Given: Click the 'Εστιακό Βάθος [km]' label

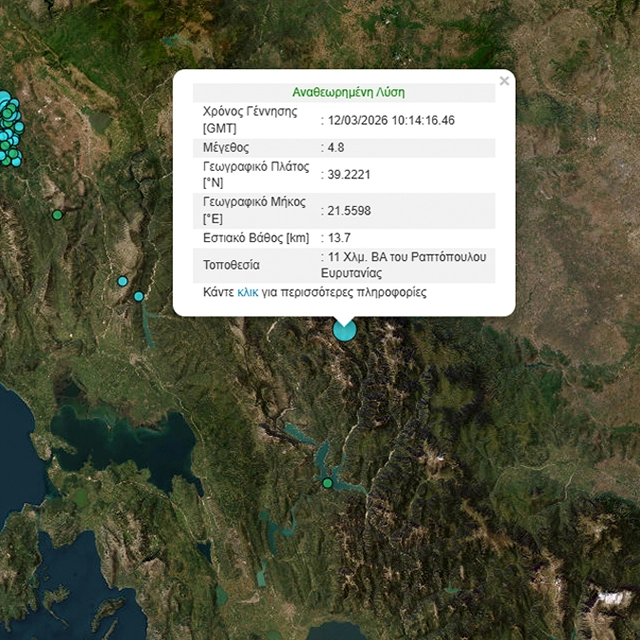Looking at the screenshot, I should point(256,238).
